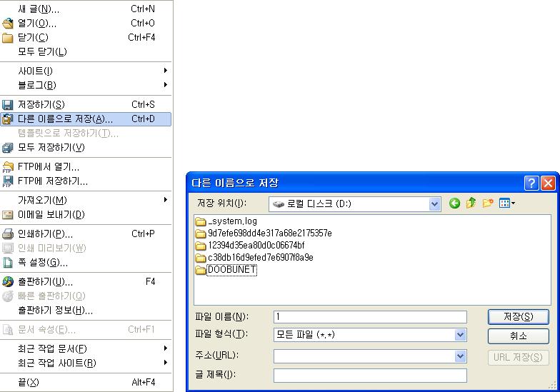This screenshot has height=392, width=560.
Task: Select the 모두 닫기(L) menu entry
Action: (x=86, y=51)
